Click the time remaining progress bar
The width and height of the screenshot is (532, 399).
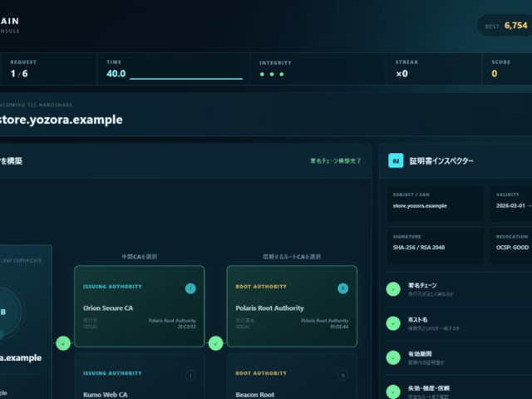coord(186,79)
